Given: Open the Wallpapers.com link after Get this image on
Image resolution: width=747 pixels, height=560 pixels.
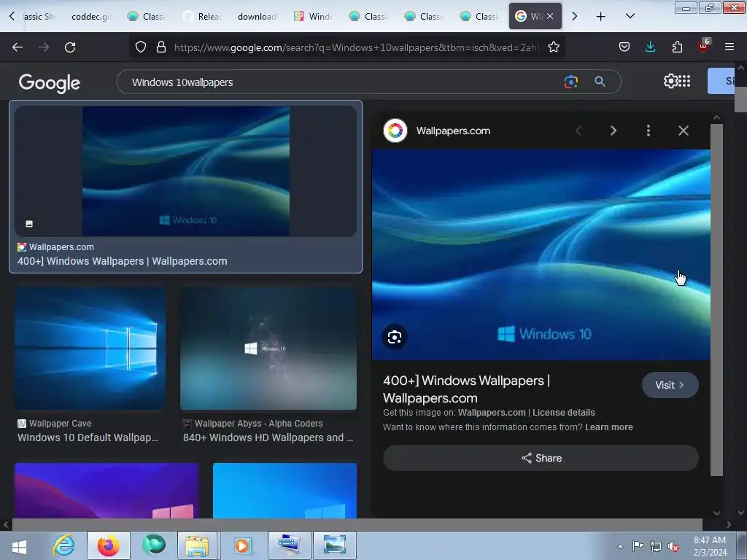Looking at the screenshot, I should [492, 413].
